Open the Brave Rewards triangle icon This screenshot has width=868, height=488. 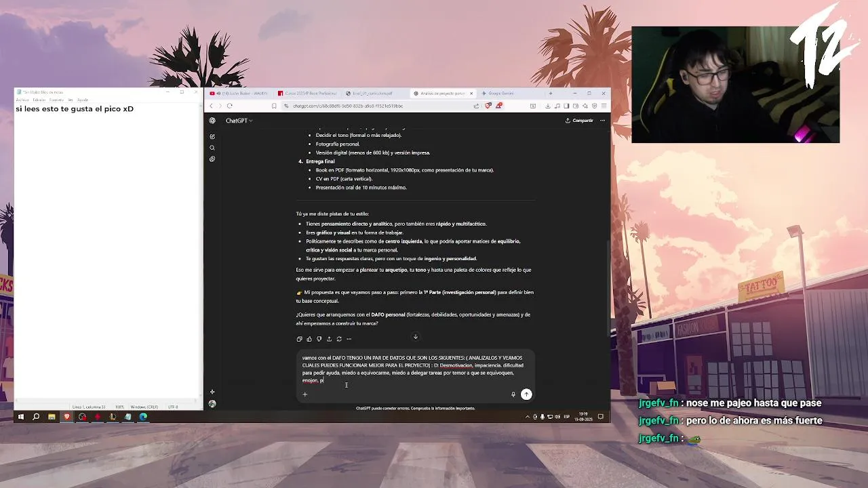click(499, 106)
